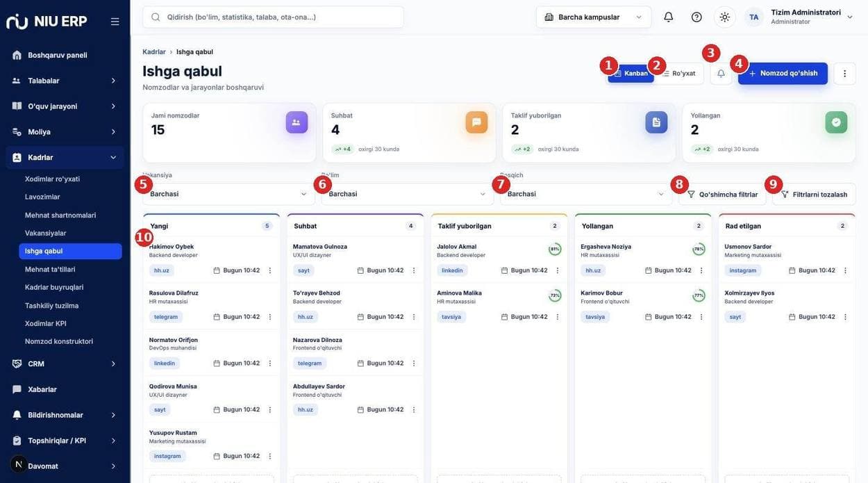Focus the Qidirish search field

[x=273, y=17]
